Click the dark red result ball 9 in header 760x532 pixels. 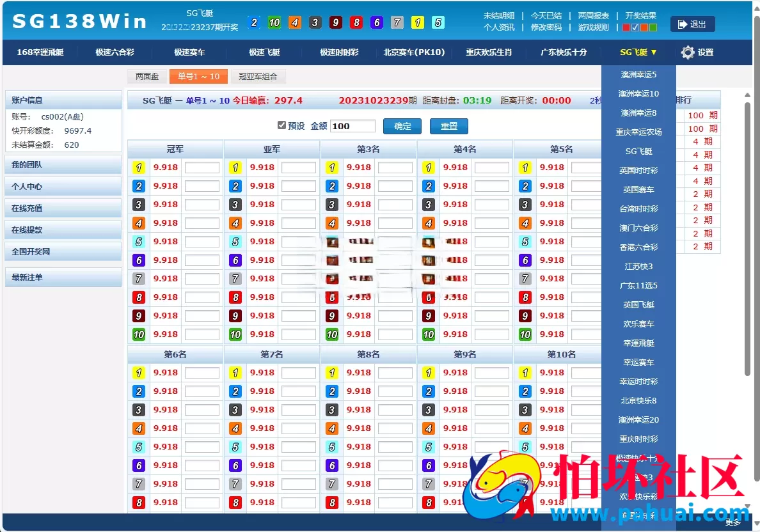click(x=335, y=22)
